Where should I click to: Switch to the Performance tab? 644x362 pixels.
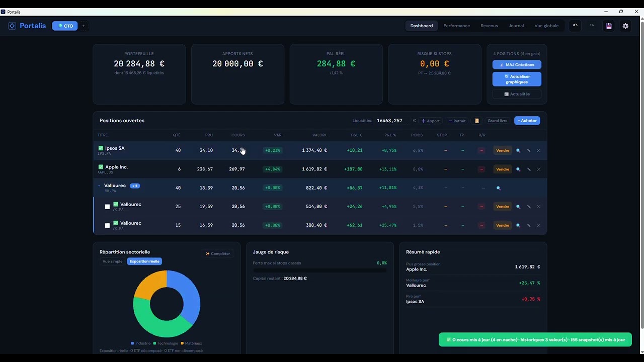tap(457, 26)
